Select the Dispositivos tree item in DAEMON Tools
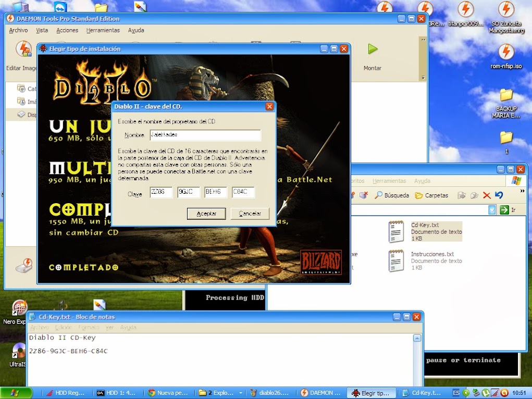 pyautogui.click(x=27, y=115)
